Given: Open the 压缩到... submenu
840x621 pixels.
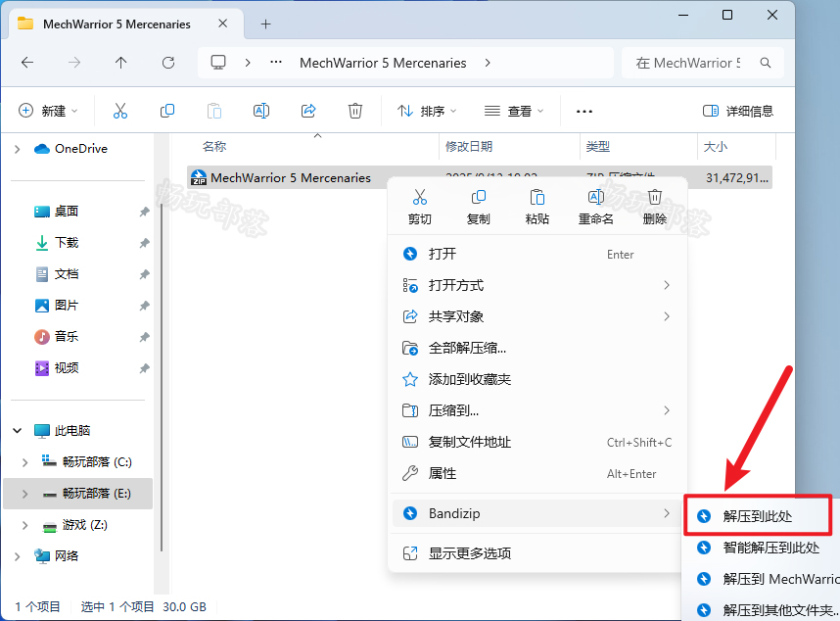Looking at the screenshot, I should click(x=537, y=410).
